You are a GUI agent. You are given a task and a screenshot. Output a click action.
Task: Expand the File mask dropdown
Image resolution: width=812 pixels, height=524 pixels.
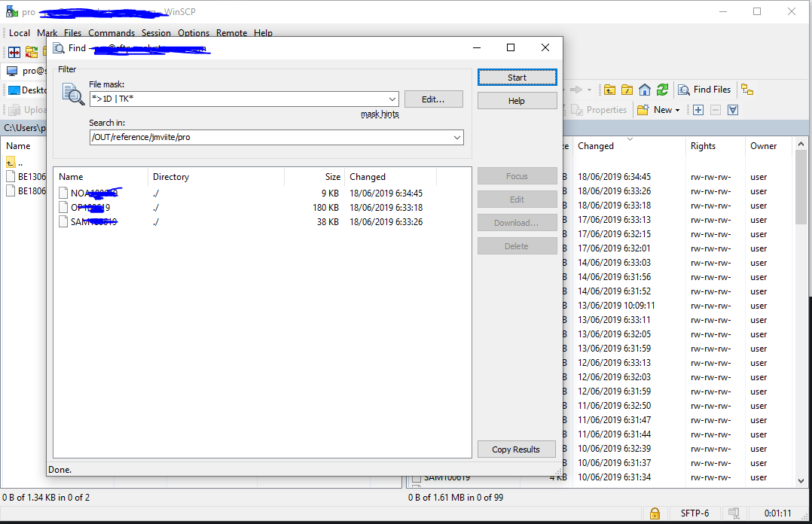(392, 99)
